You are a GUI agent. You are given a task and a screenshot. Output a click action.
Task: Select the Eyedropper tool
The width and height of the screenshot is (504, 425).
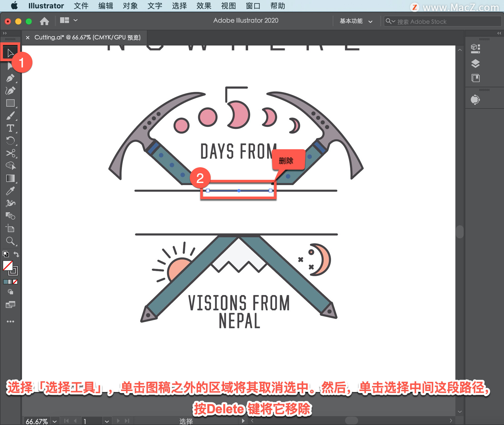10,191
